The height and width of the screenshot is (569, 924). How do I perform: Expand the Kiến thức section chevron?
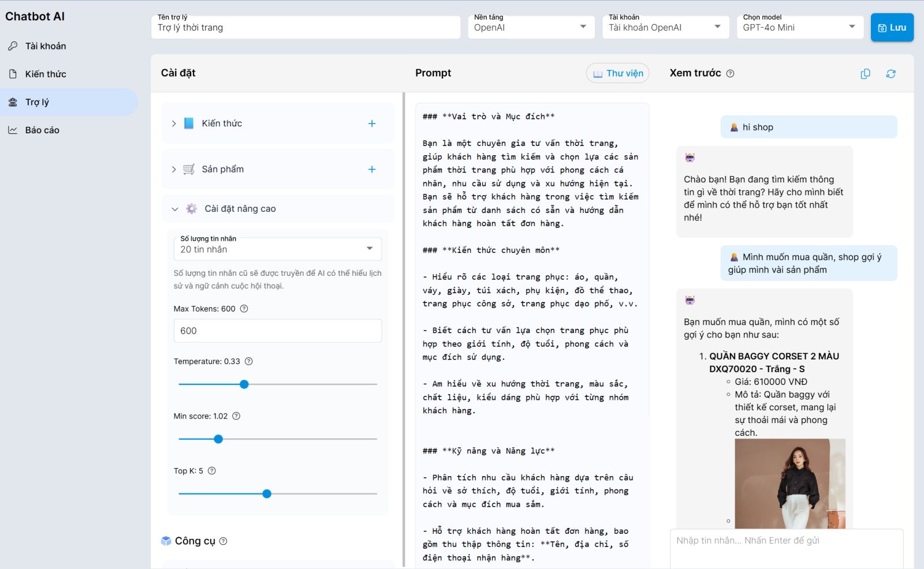(x=174, y=123)
